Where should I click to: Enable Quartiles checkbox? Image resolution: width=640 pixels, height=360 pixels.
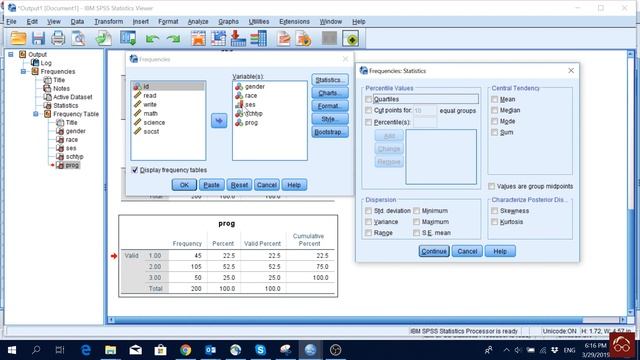coord(369,99)
